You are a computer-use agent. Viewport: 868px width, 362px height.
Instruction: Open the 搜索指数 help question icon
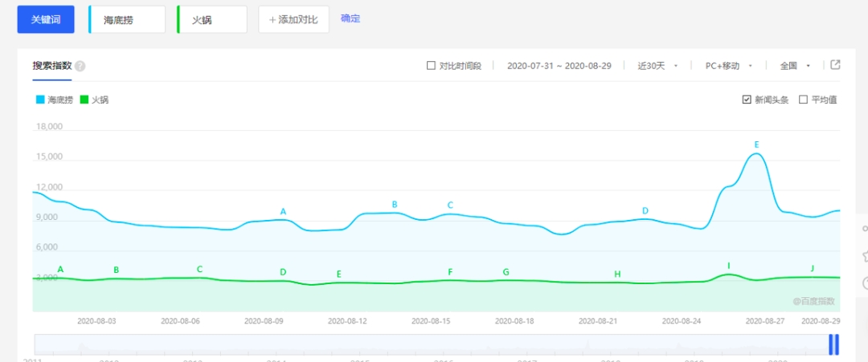pos(80,67)
